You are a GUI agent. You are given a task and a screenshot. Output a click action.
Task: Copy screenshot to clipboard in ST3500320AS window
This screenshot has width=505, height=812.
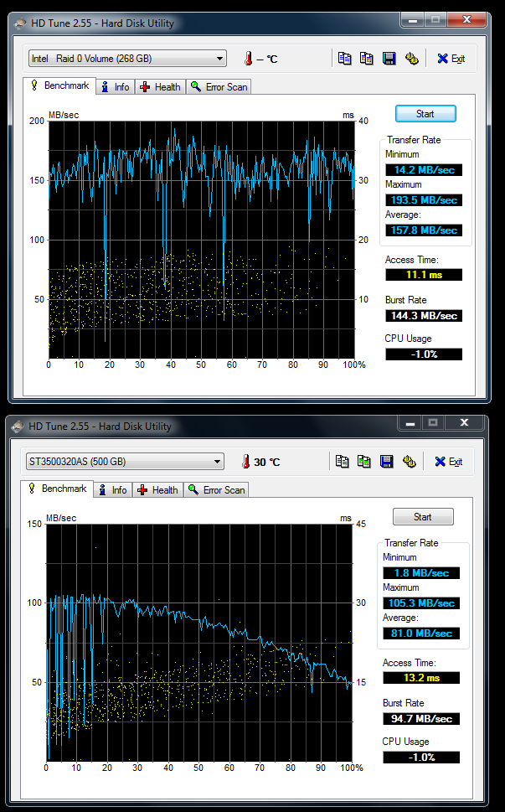coord(363,462)
